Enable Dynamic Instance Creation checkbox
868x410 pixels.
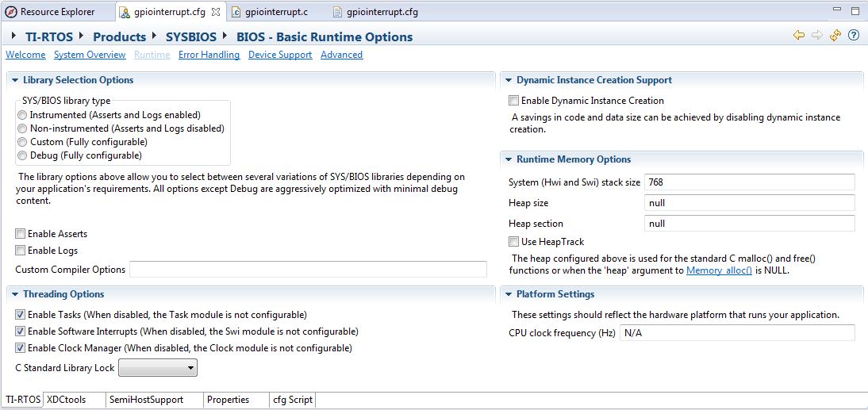[x=514, y=101]
